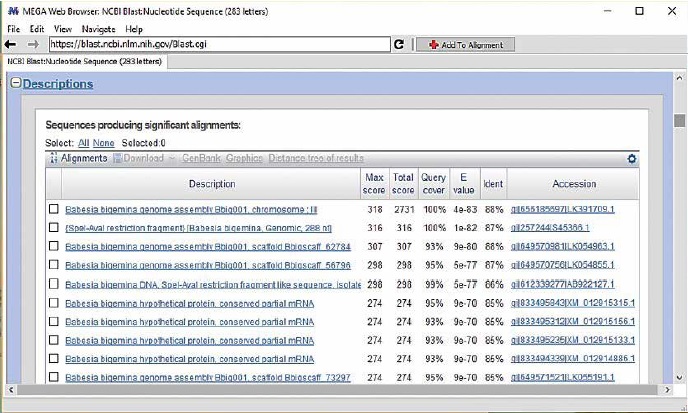This screenshot has width=688, height=413.
Task: Sort by the E value column header
Action: click(x=463, y=183)
